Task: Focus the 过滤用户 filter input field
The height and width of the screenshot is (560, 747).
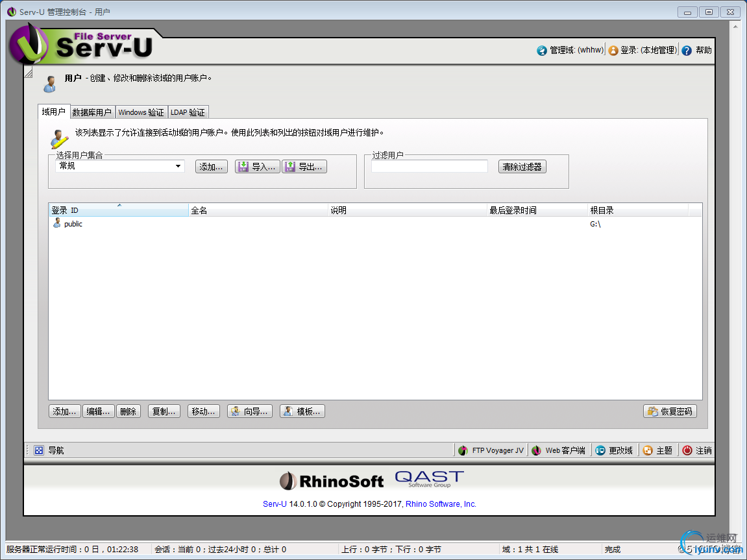Action: [430, 166]
